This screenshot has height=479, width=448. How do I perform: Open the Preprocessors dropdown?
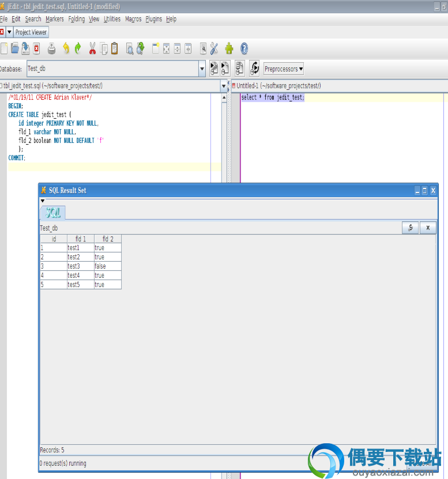283,69
